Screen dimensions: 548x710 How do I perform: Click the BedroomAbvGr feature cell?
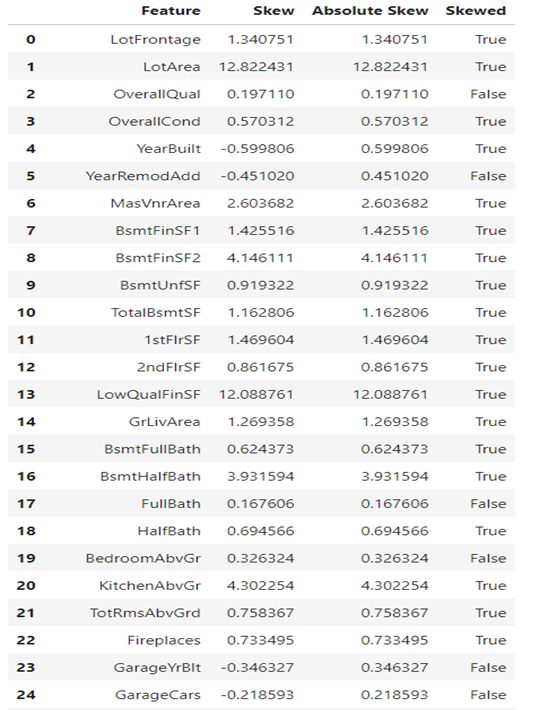pos(143,558)
